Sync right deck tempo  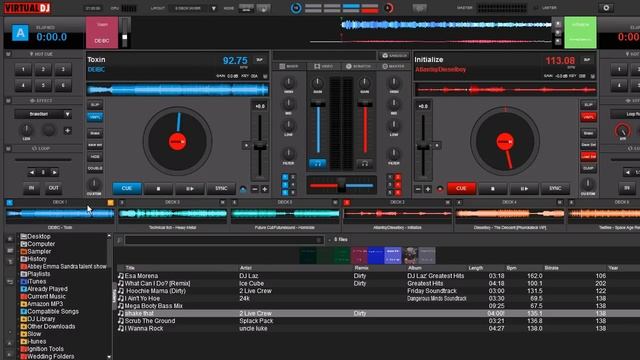pyautogui.click(x=555, y=189)
